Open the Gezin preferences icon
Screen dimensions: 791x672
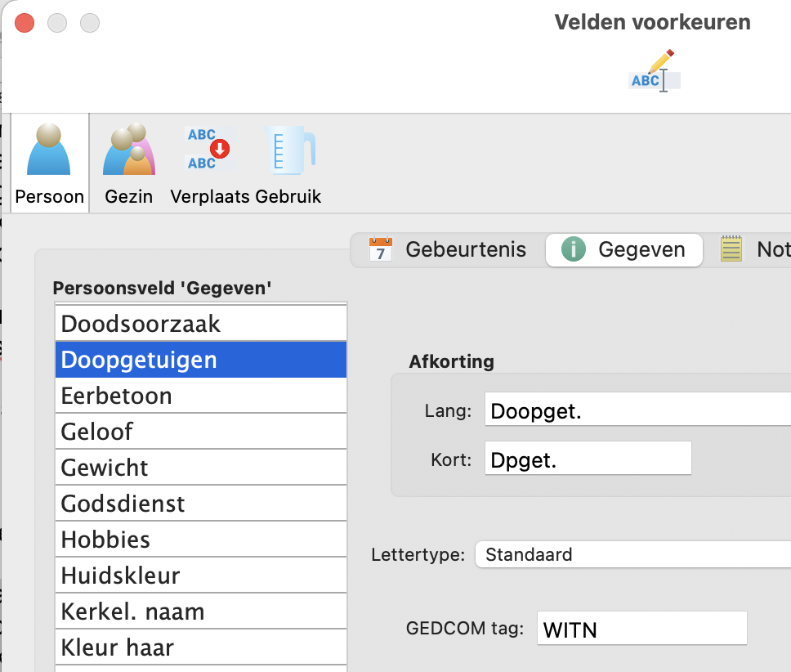coord(129,162)
